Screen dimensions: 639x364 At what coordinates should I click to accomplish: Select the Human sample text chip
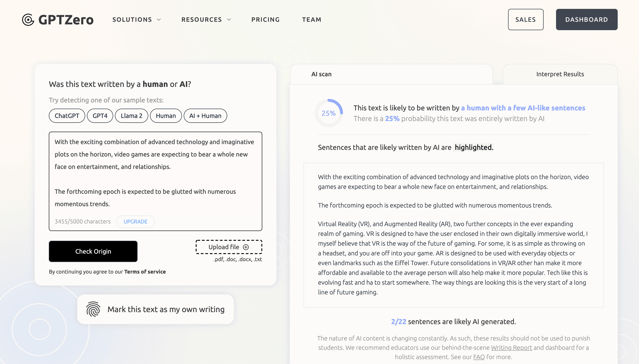tap(166, 116)
